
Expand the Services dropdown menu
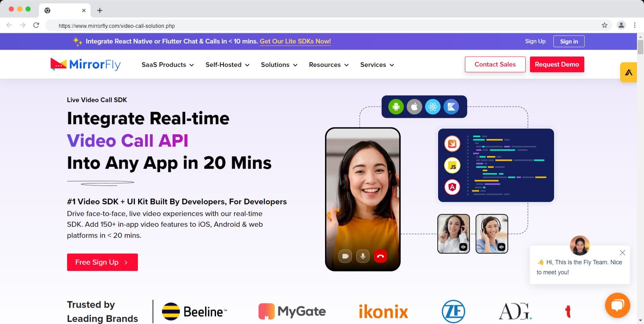tap(377, 65)
